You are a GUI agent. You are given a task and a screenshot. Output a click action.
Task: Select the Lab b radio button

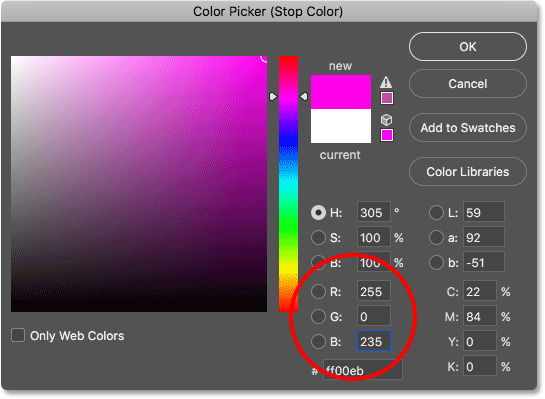tap(436, 262)
